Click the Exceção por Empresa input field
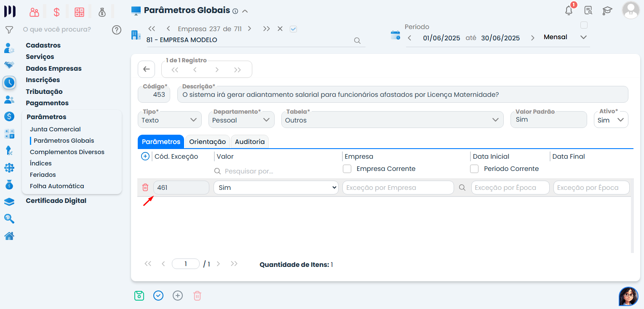Screen dimensions: 644x309 tap(398, 187)
